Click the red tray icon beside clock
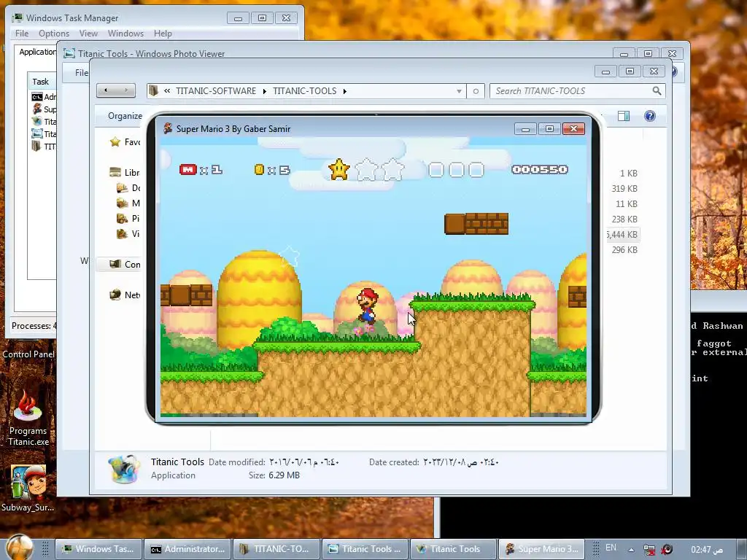This screenshot has height=560, width=747. click(x=667, y=549)
